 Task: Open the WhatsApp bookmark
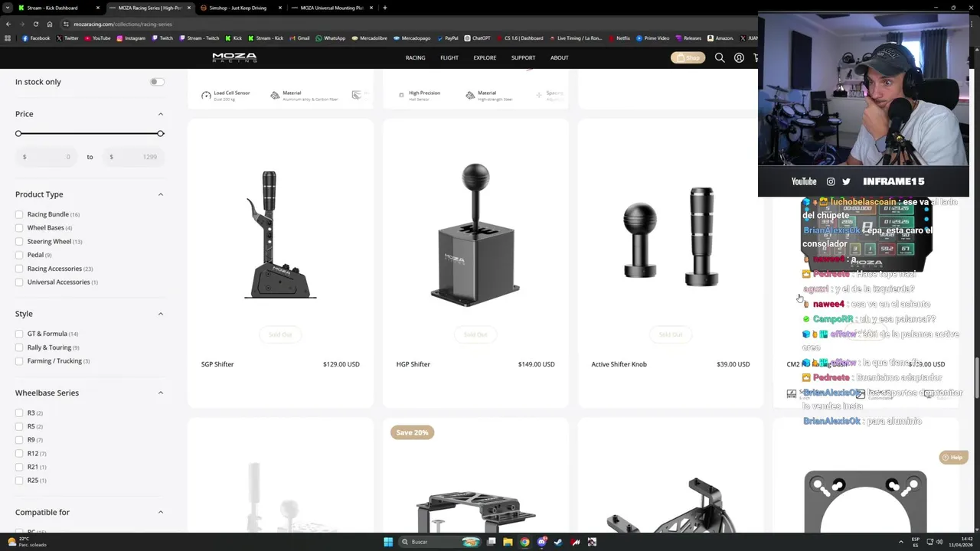(x=331, y=38)
